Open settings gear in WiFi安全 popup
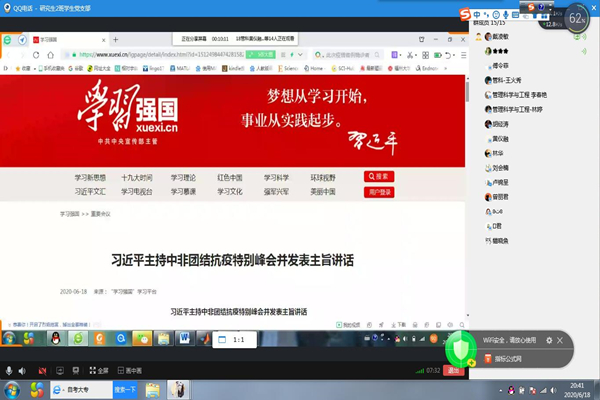The width and height of the screenshot is (600, 400). tap(549, 340)
